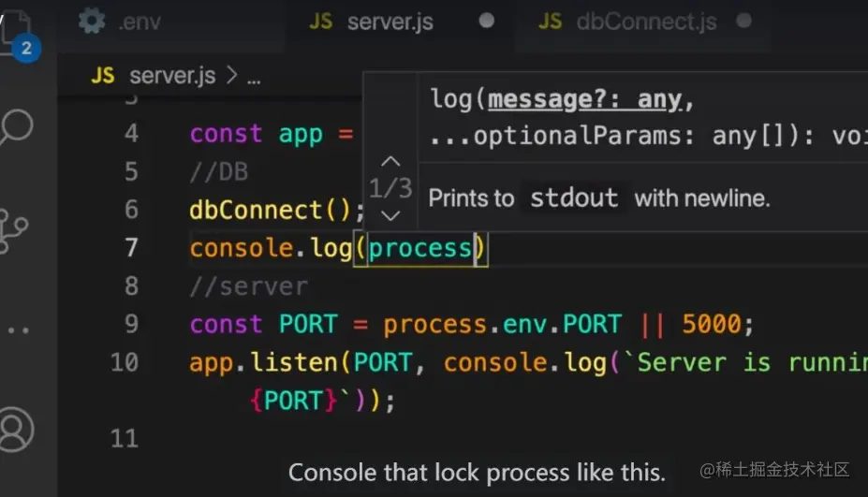Click the JS icon in the breadcrumb

(103, 76)
